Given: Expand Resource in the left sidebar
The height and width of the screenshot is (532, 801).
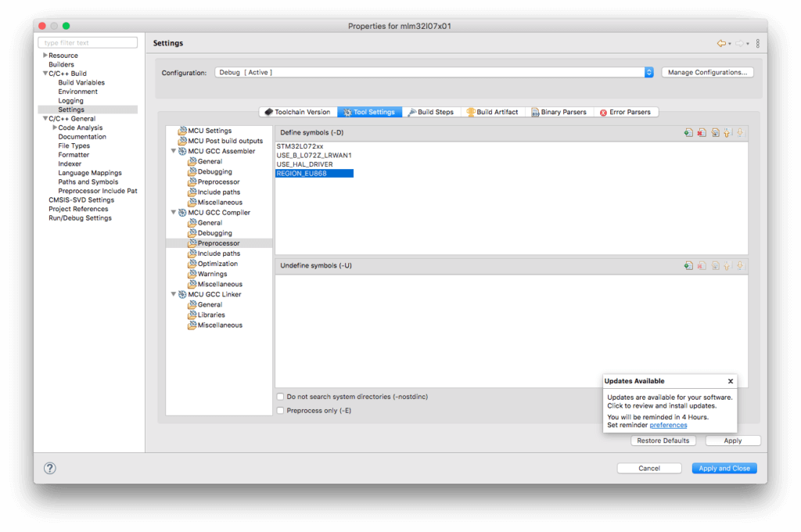Looking at the screenshot, I should [x=45, y=55].
